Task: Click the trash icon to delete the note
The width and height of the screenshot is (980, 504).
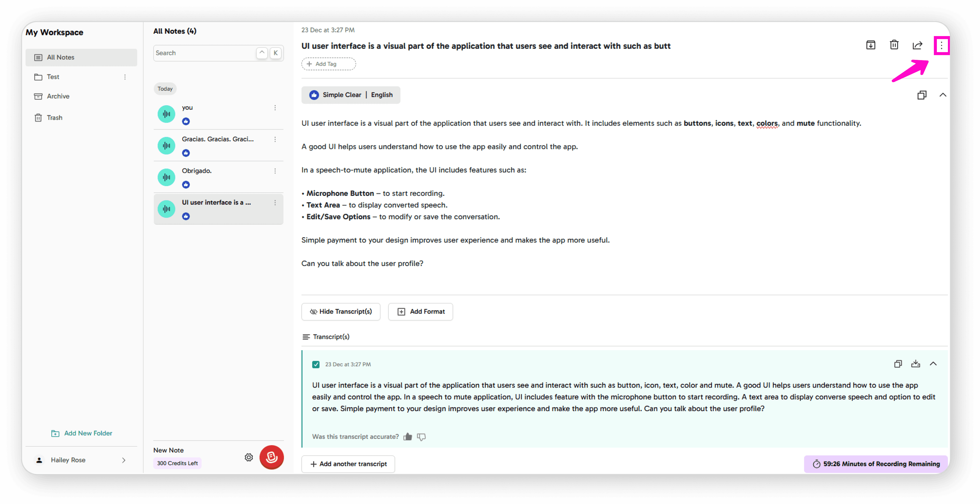Action: pyautogui.click(x=894, y=45)
